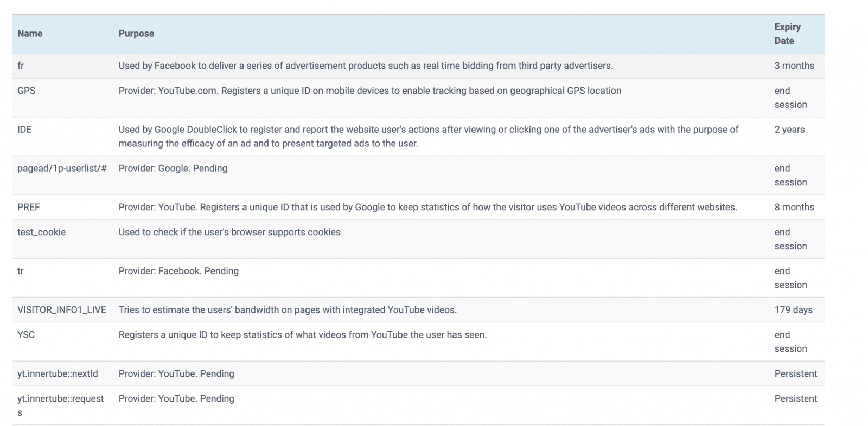Select the fr cookie name cell
Screen dimensions: 868x426
click(21, 66)
